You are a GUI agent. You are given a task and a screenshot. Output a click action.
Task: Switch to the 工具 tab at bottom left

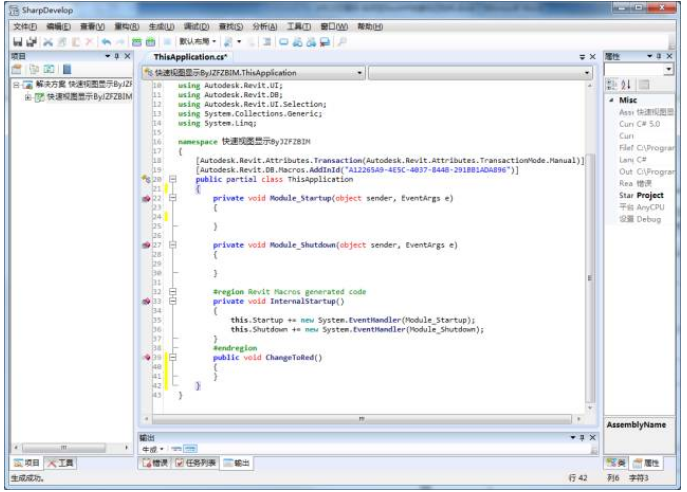tap(60, 463)
